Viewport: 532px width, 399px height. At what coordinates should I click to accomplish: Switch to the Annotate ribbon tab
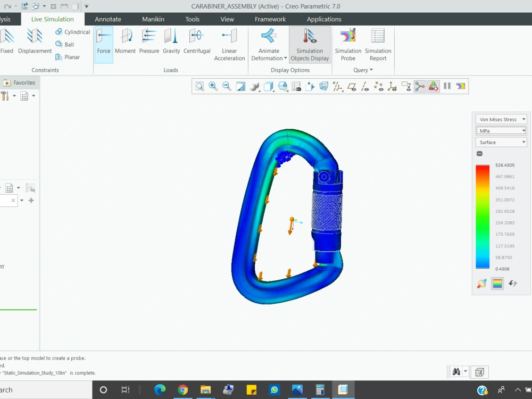[x=108, y=19]
